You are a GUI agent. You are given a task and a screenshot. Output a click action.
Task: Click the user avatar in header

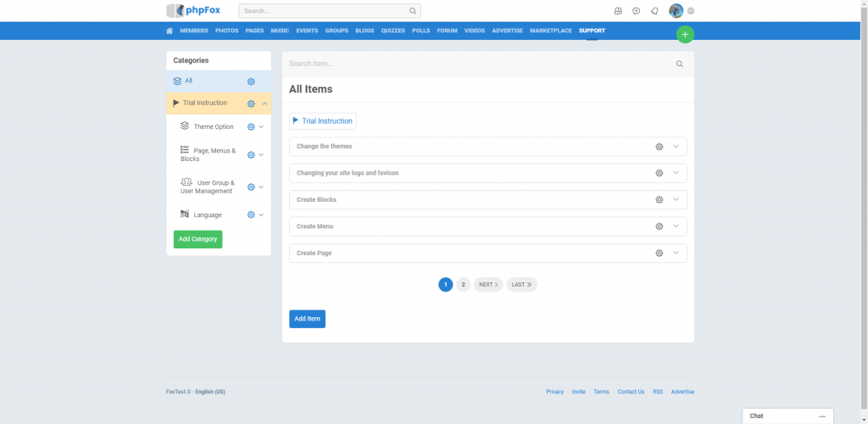click(x=676, y=10)
